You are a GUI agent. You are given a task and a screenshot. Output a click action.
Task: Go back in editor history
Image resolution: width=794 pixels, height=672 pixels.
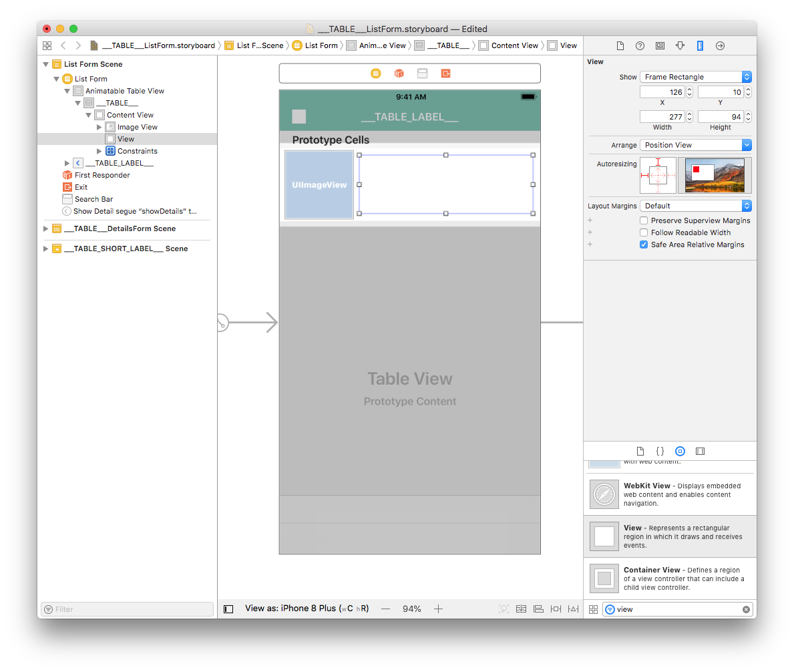[63, 45]
